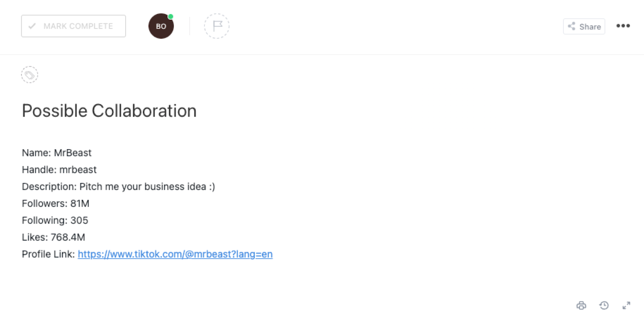Click the Following: 305 line

click(55, 220)
